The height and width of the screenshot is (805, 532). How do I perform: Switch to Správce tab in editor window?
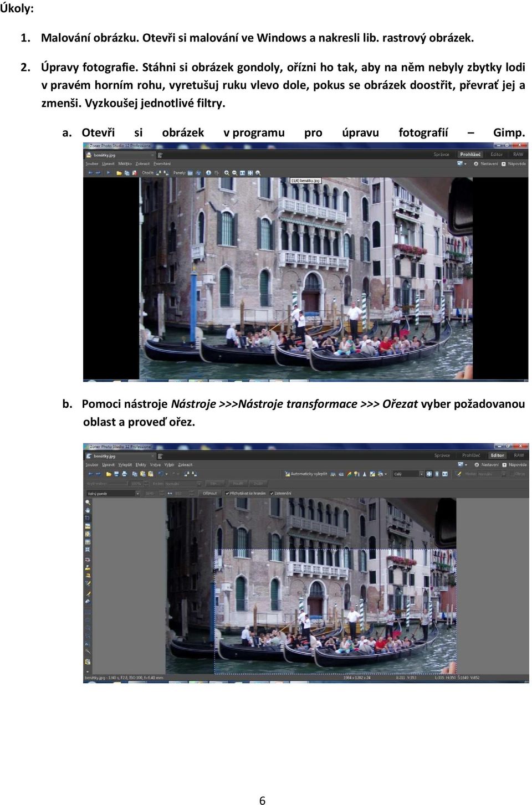442,455
